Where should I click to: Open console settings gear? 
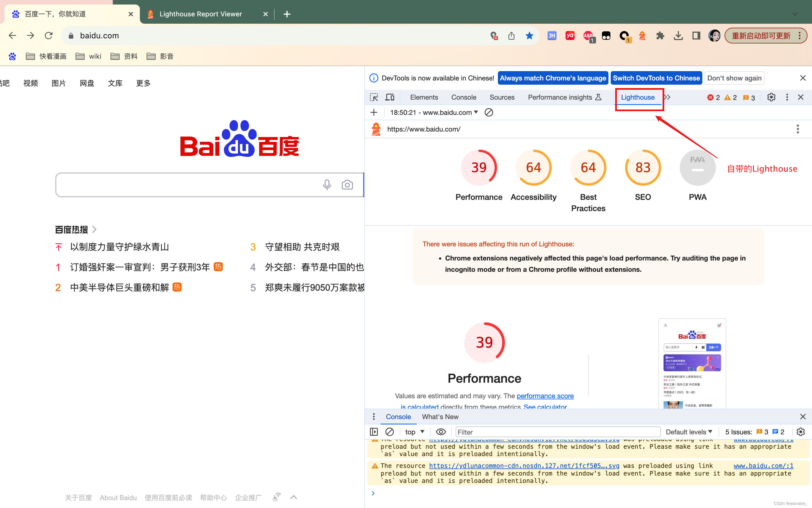click(x=801, y=432)
